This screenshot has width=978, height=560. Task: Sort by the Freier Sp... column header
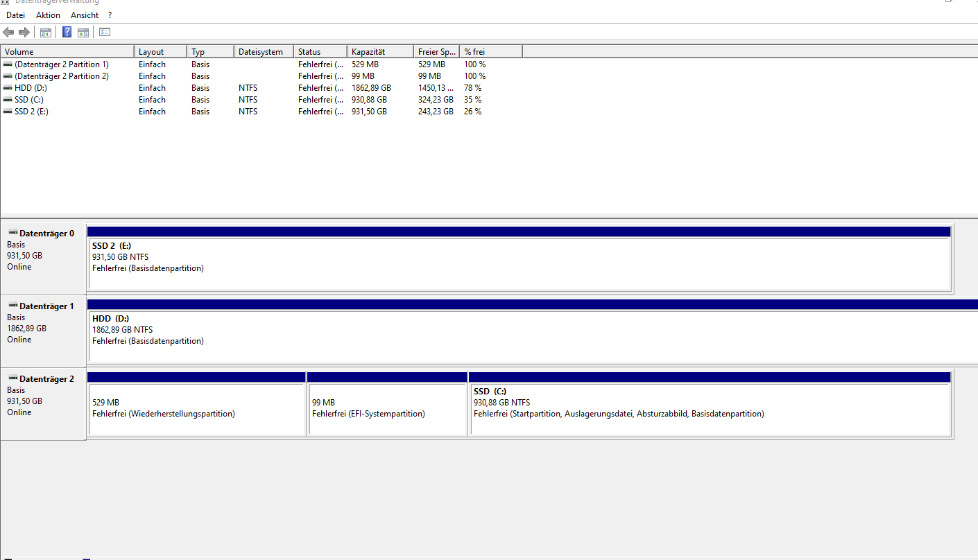437,52
